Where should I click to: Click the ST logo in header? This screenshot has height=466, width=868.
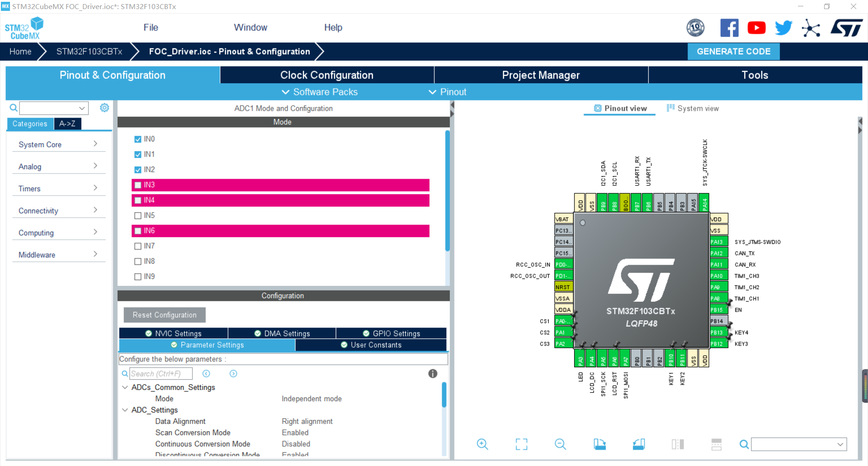(846, 28)
